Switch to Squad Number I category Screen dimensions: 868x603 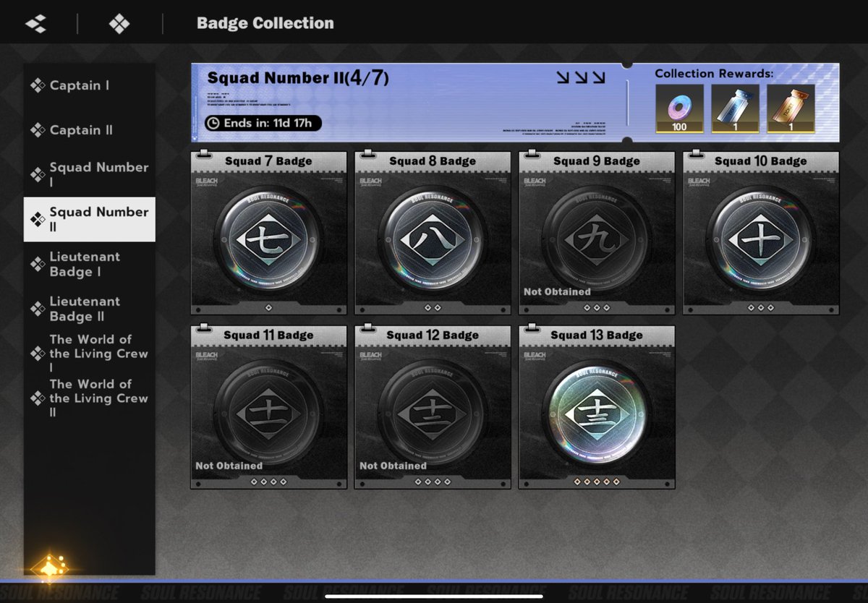90,174
